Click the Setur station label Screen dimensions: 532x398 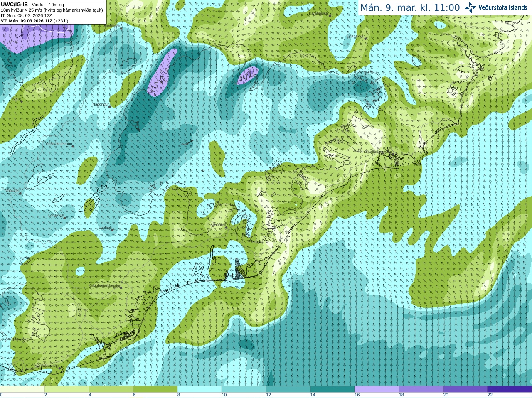pyautogui.click(x=16, y=99)
